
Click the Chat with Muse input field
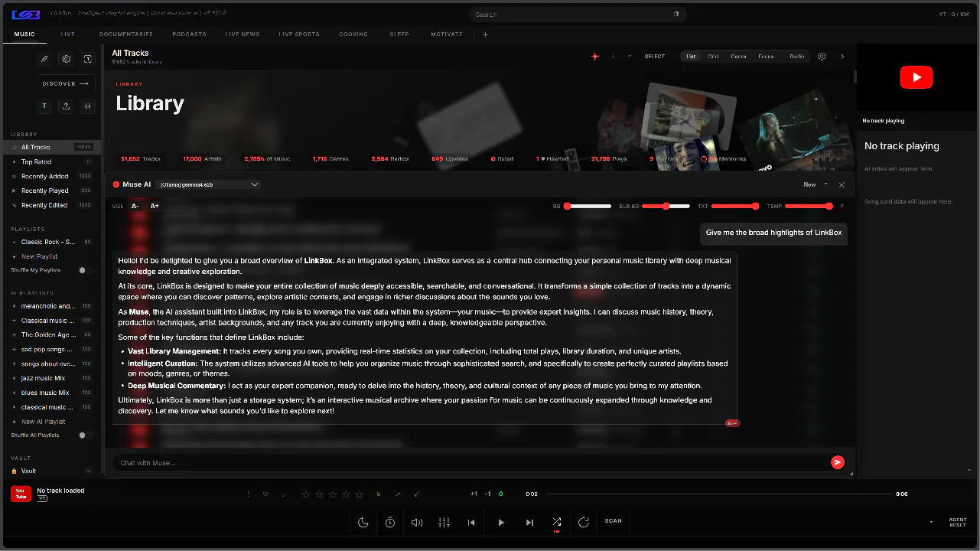[x=471, y=463]
